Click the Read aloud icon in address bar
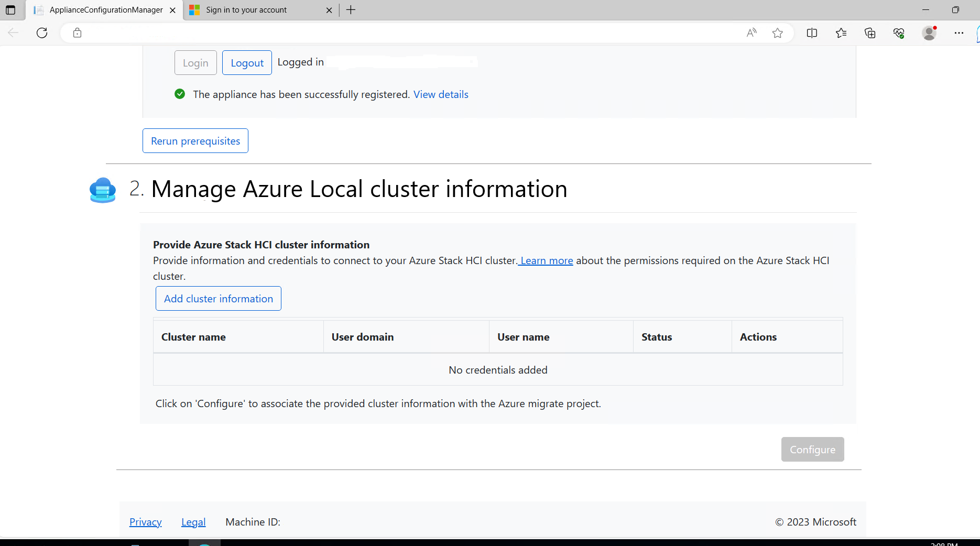Image resolution: width=980 pixels, height=546 pixels. tap(752, 33)
